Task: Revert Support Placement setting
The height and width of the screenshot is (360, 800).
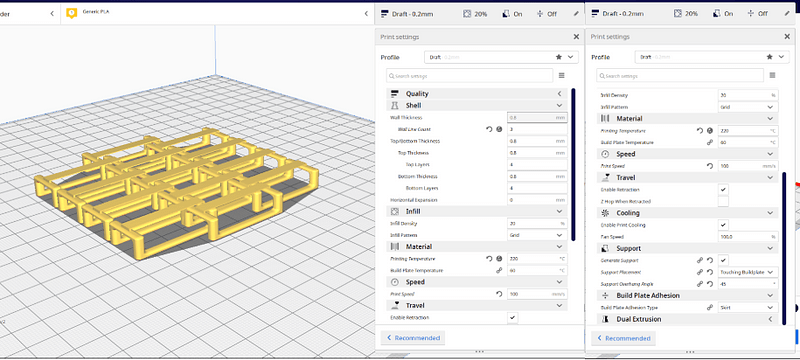Action: click(x=710, y=272)
